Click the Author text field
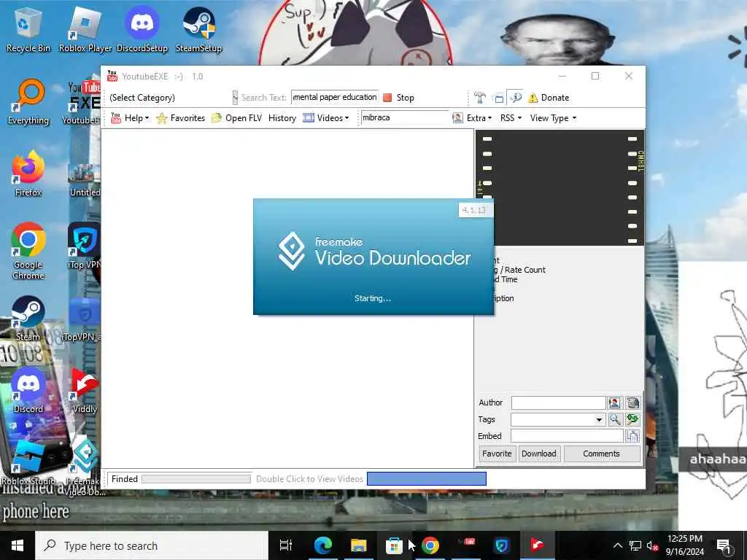 558,402
